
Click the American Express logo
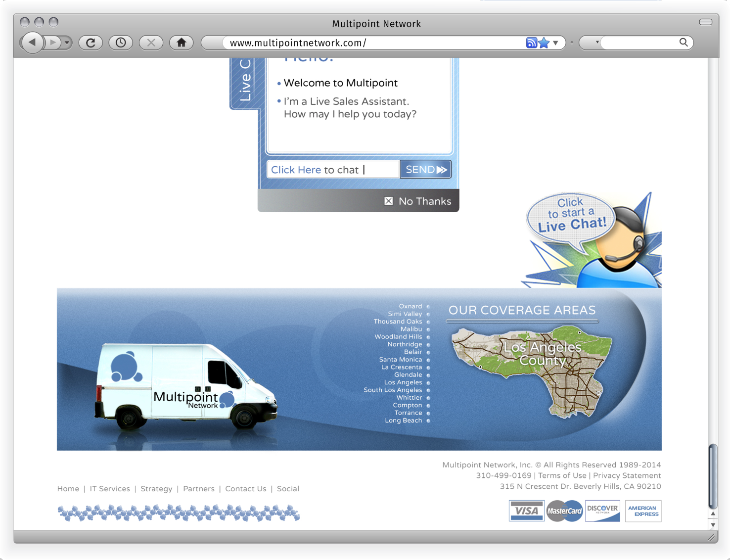(643, 511)
